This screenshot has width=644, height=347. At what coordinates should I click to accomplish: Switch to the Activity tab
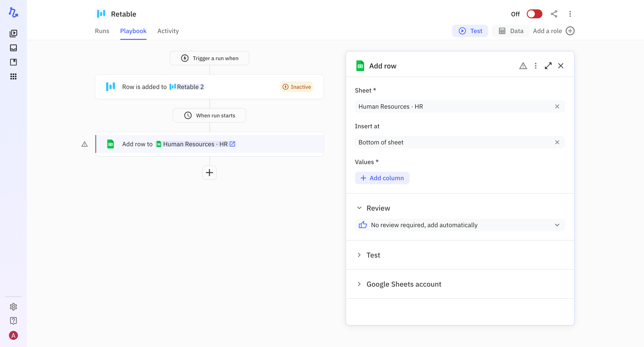tap(168, 31)
